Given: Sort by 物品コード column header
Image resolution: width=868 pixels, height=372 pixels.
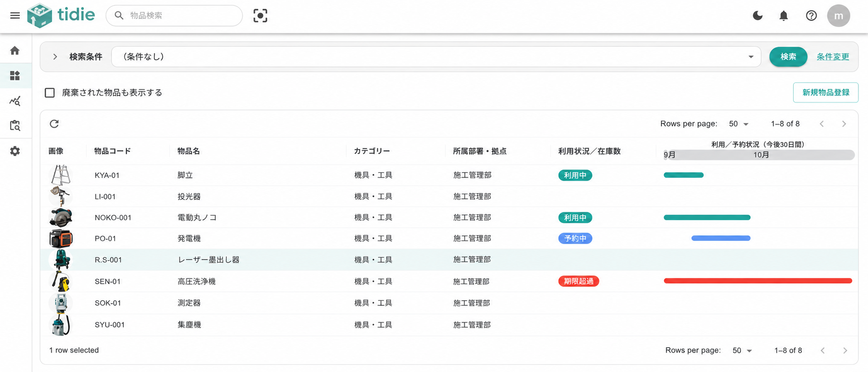Looking at the screenshot, I should tap(112, 151).
